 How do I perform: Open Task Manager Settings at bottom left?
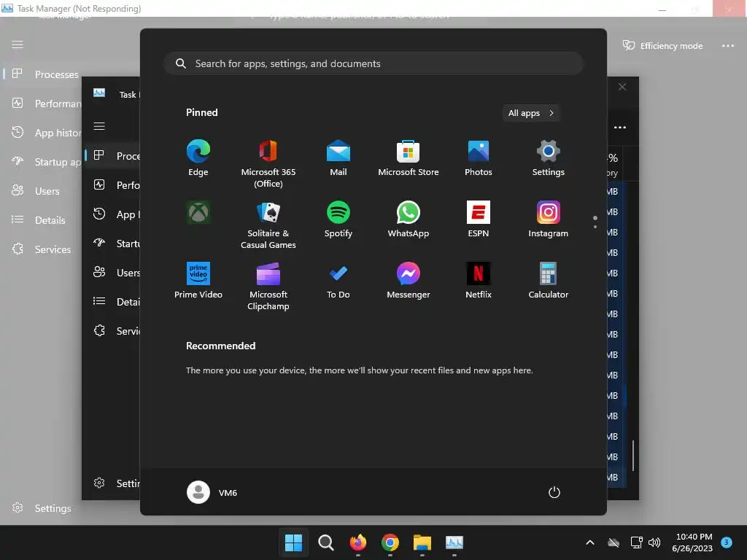click(x=43, y=508)
